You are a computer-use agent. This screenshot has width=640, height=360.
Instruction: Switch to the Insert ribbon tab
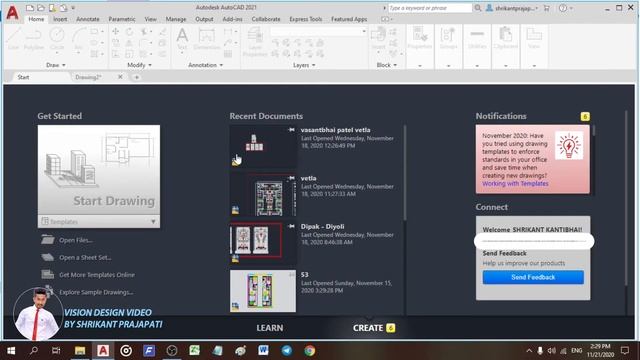tap(60, 19)
